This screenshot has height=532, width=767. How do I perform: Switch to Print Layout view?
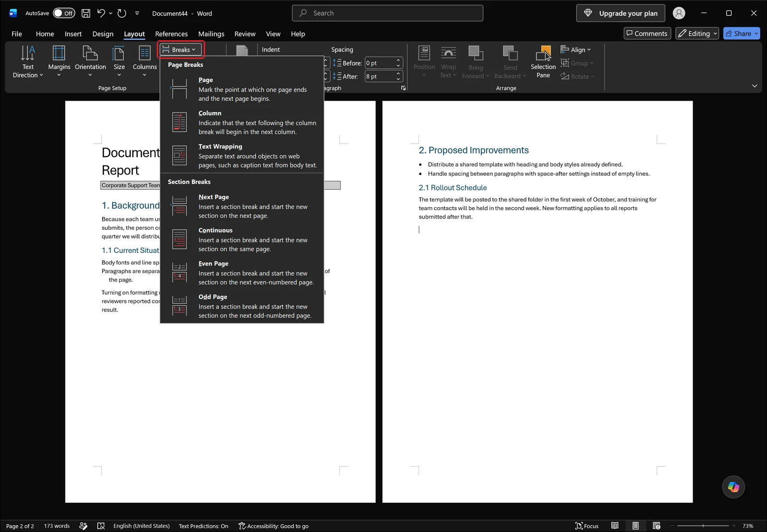click(x=635, y=526)
